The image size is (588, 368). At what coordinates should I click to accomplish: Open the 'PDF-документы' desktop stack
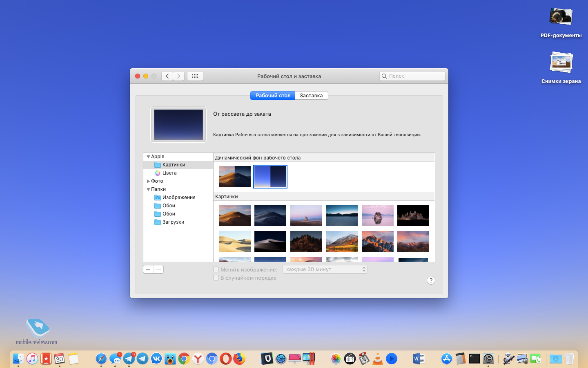pyautogui.click(x=561, y=22)
